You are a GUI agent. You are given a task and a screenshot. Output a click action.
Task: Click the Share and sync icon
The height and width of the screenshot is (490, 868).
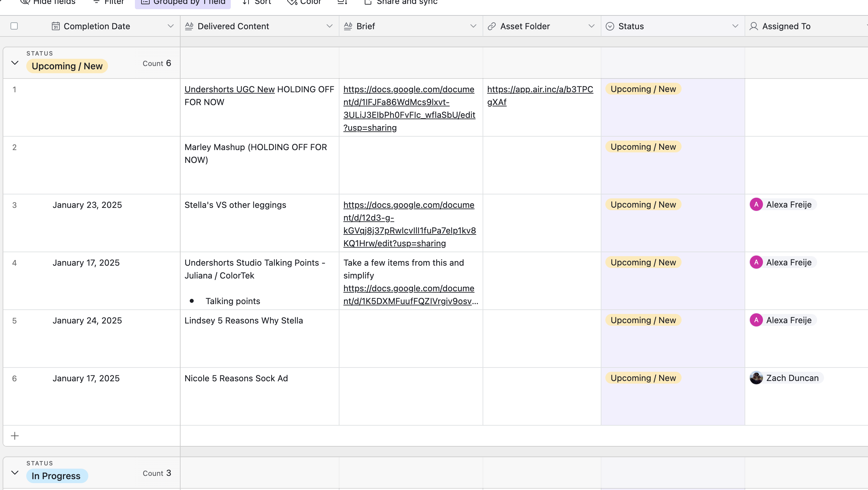coord(368,2)
